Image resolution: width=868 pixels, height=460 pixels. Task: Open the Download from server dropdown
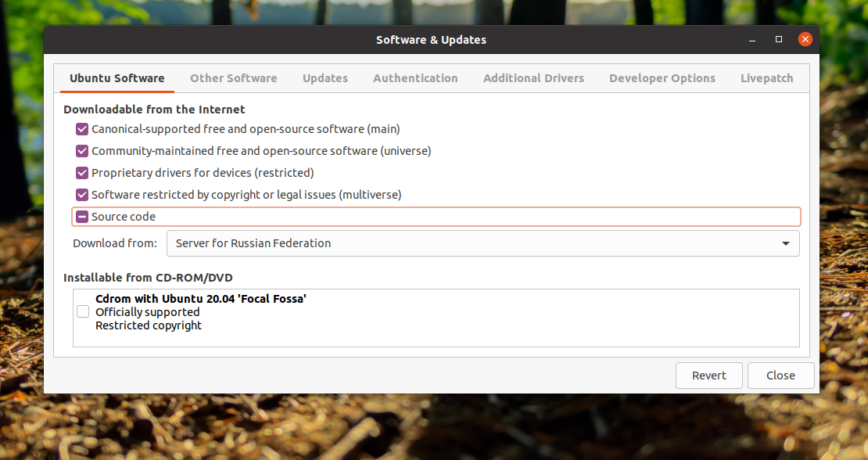482,243
